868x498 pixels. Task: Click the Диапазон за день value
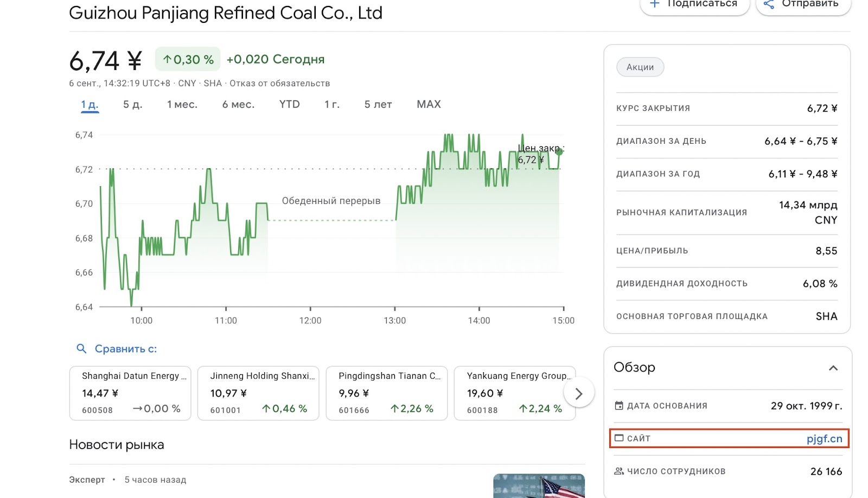(x=801, y=141)
